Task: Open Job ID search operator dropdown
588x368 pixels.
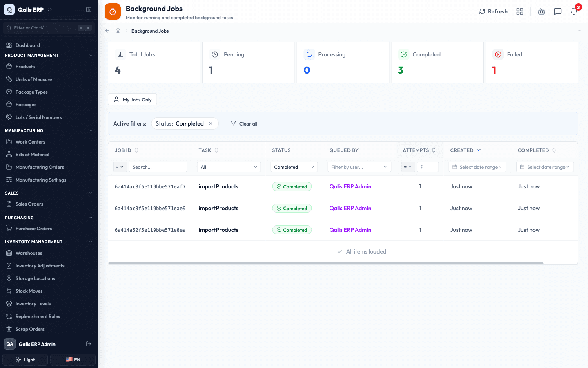Action: [120, 167]
